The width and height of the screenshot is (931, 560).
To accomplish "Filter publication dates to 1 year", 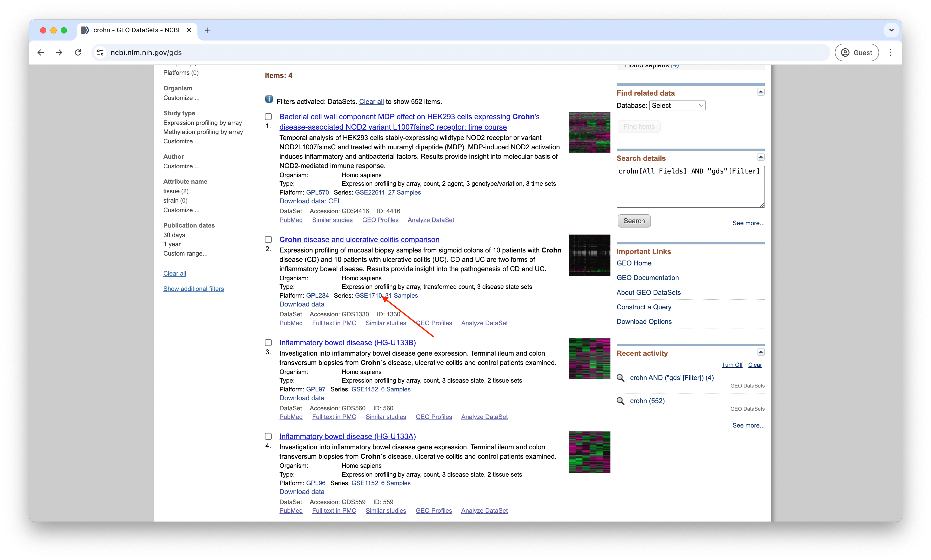I will [172, 244].
